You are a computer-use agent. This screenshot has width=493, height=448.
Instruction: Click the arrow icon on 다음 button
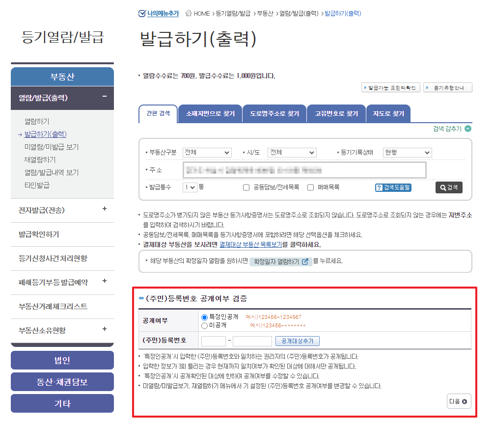465,401
